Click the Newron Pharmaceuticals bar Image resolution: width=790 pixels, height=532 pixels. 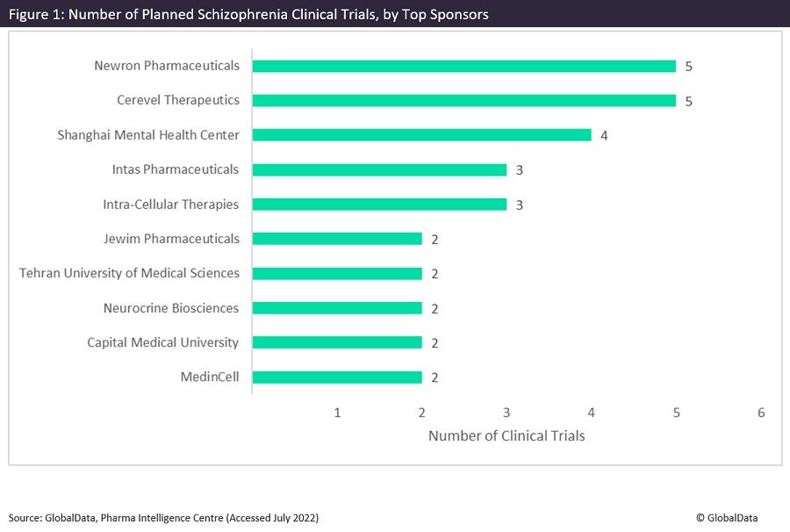[463, 66]
